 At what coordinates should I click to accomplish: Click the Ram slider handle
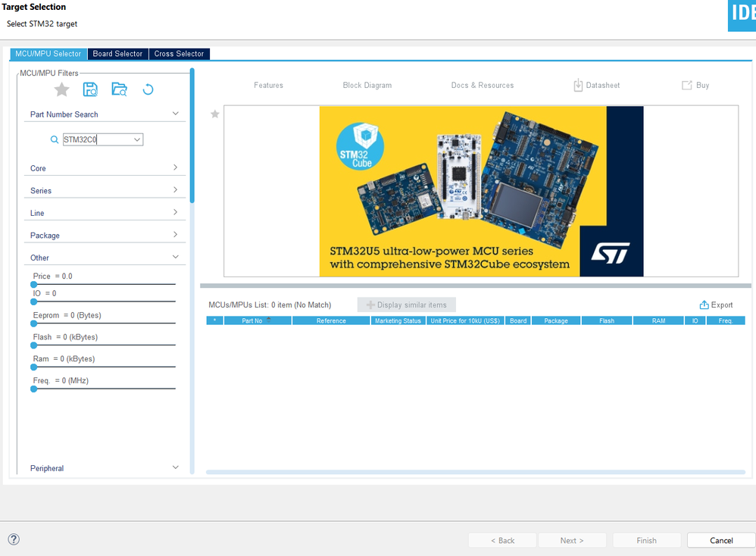34,367
